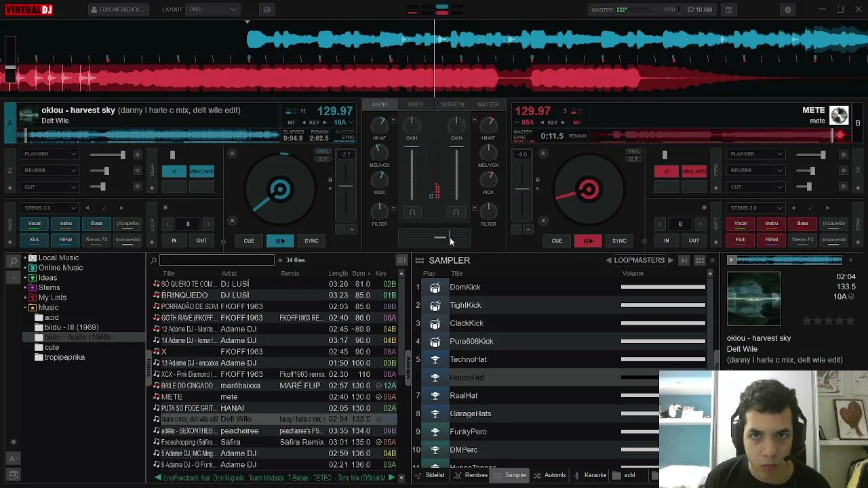Eject the track from deck B
This screenshot has height=488, width=868.
coord(542,154)
